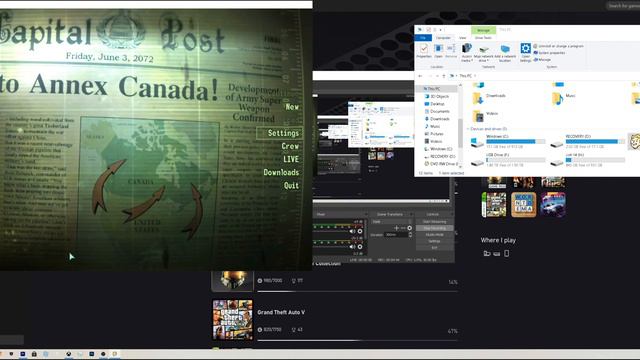Image resolution: width=640 pixels, height=360 pixels.
Task: Select the Videos folder icon in content pane
Action: pos(478,116)
